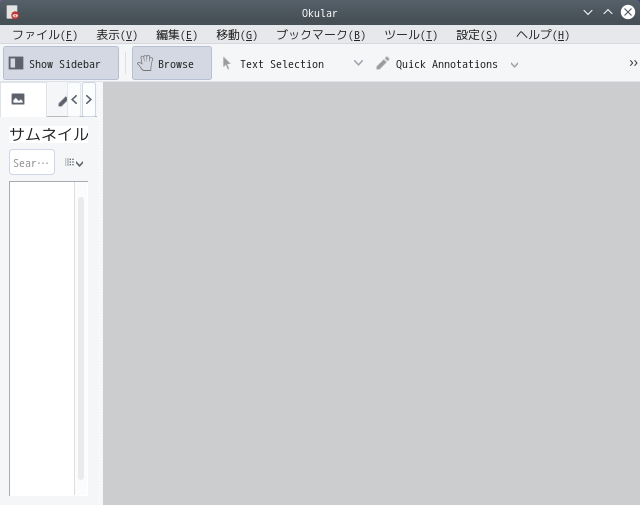Click the thumbnail list vertical scrollbar
This screenshot has height=505, width=640.
click(81, 338)
